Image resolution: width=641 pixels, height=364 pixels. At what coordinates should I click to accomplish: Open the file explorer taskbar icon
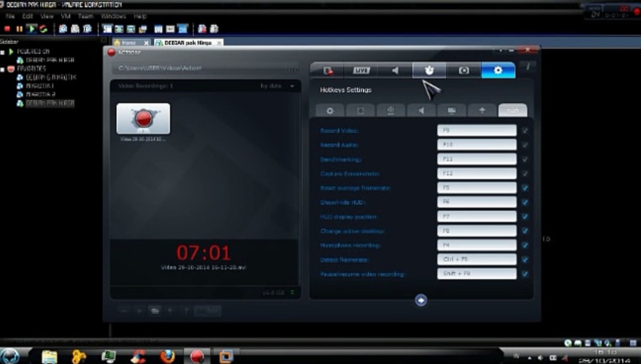[49, 356]
